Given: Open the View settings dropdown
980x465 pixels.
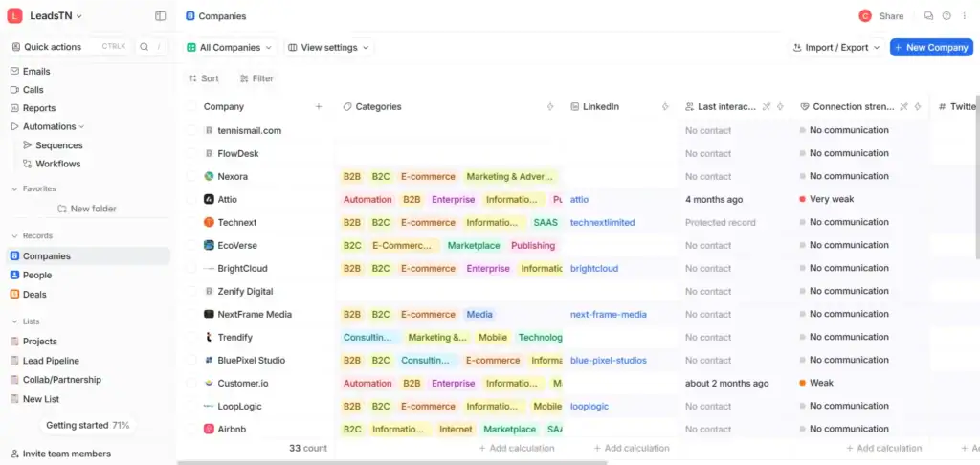Looking at the screenshot, I should pos(329,48).
